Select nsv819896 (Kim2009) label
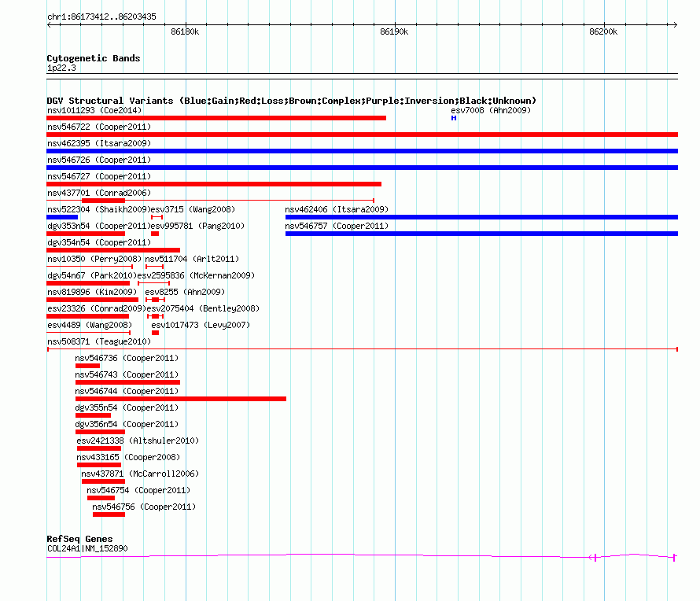The width and height of the screenshot is (700, 601). pyautogui.click(x=92, y=292)
